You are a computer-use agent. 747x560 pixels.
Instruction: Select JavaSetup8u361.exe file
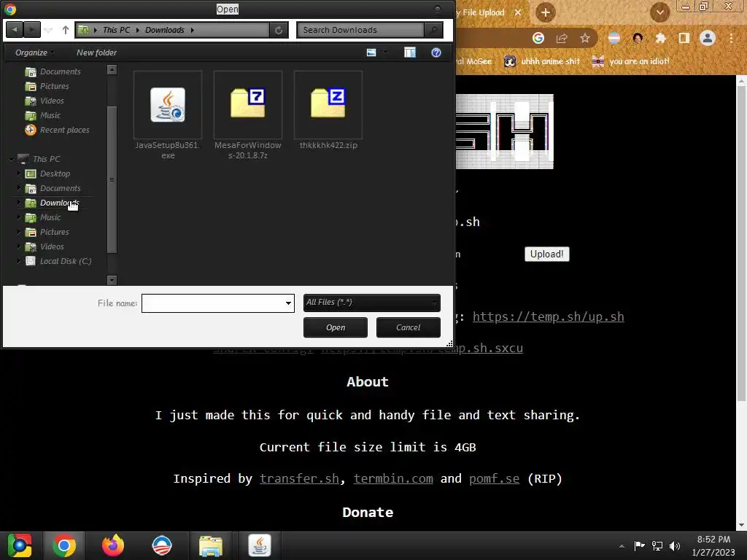[168, 116]
